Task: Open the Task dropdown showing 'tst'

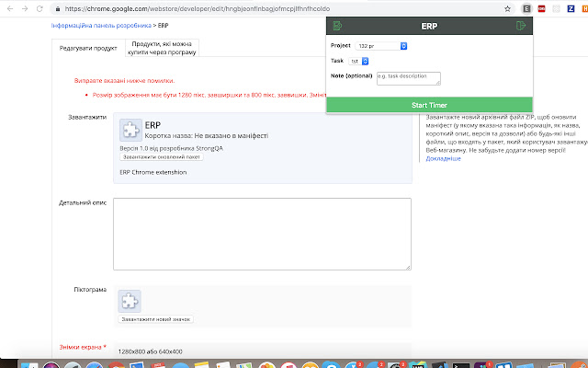Action: click(358, 61)
